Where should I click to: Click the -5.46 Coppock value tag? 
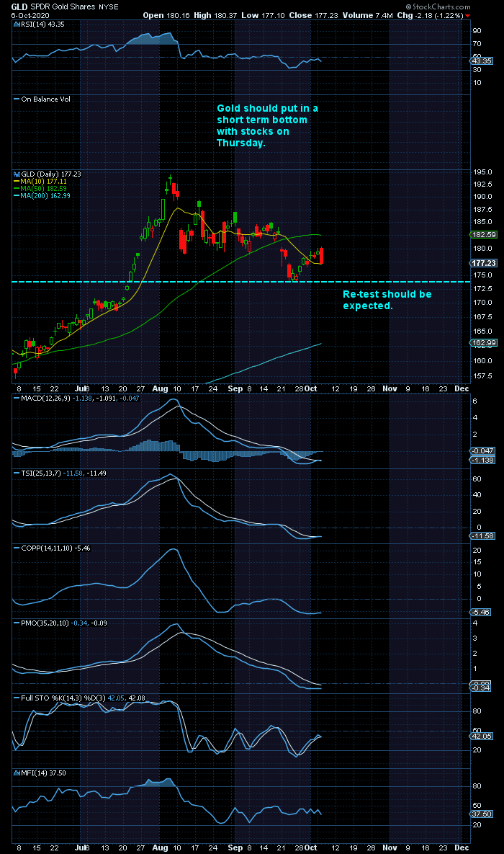click(x=481, y=612)
